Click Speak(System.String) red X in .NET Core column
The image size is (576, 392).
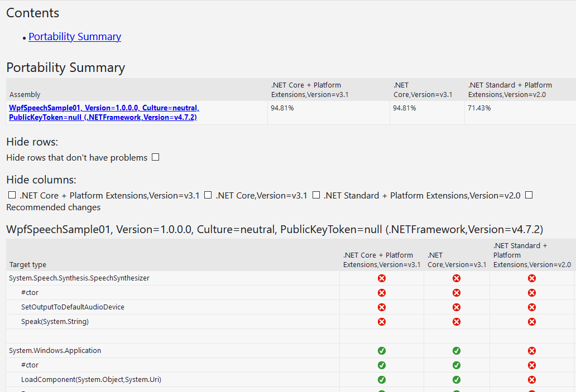[x=457, y=322]
